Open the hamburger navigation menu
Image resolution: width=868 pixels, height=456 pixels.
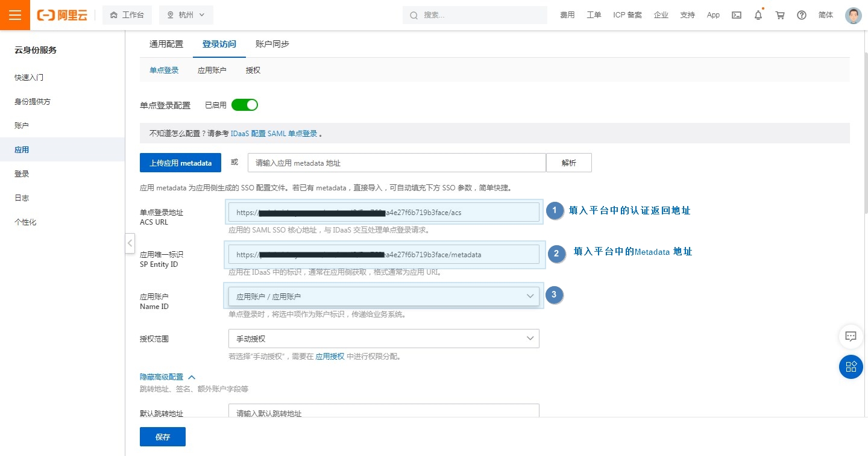click(x=15, y=15)
